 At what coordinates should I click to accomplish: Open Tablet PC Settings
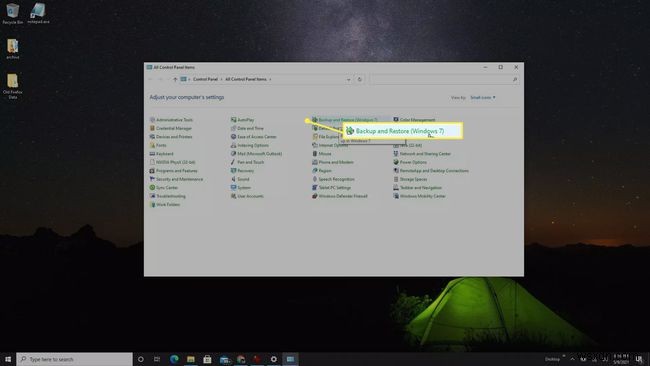tap(332, 188)
